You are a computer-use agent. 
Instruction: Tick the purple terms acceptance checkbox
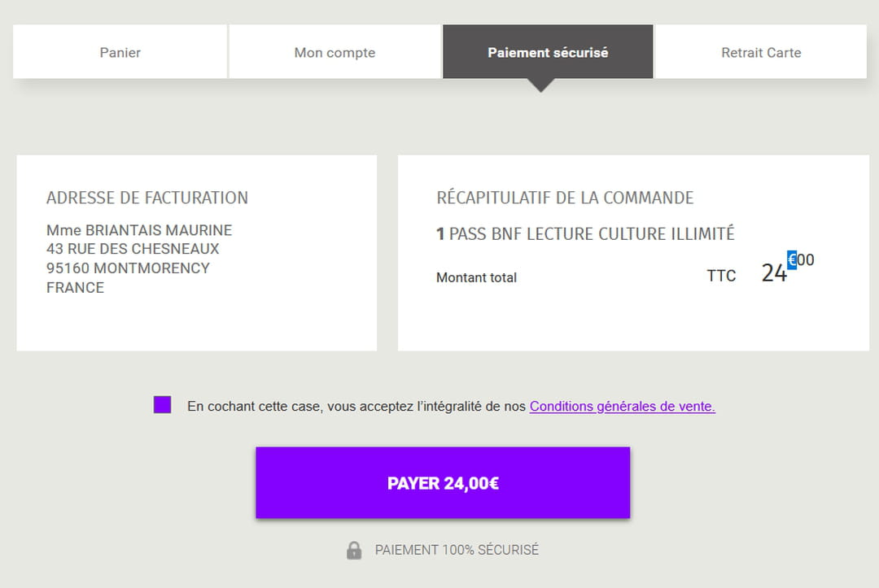(162, 405)
